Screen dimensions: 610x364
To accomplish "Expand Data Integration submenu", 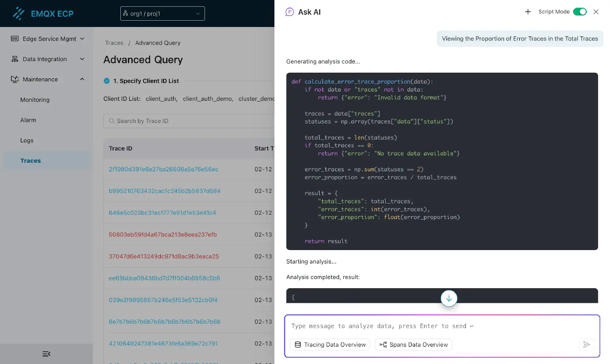I will (82, 59).
